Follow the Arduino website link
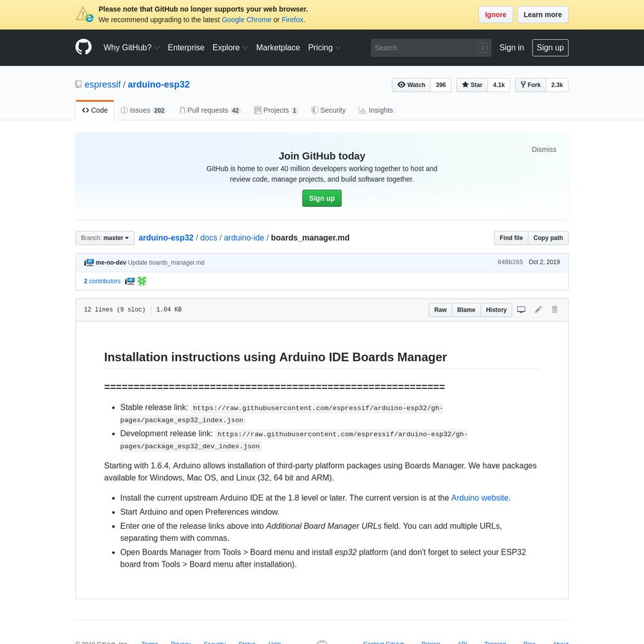Viewport: 644px width, 644px height. pos(480,498)
